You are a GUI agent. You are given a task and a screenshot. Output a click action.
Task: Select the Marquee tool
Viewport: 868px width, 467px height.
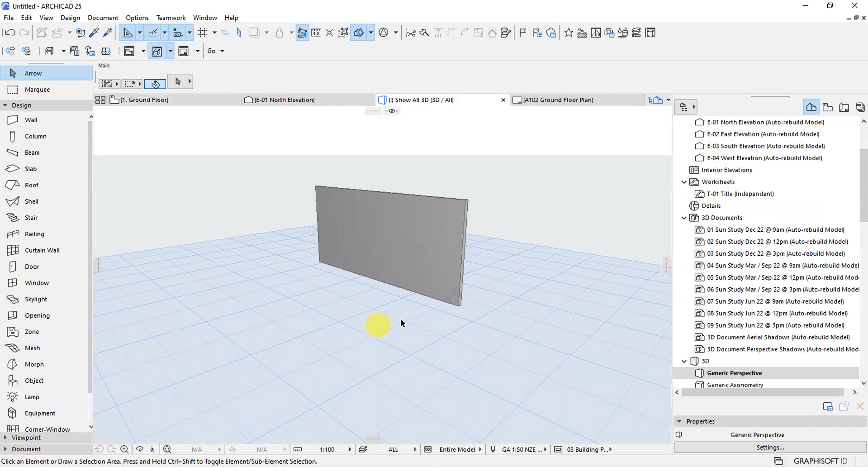tap(37, 90)
